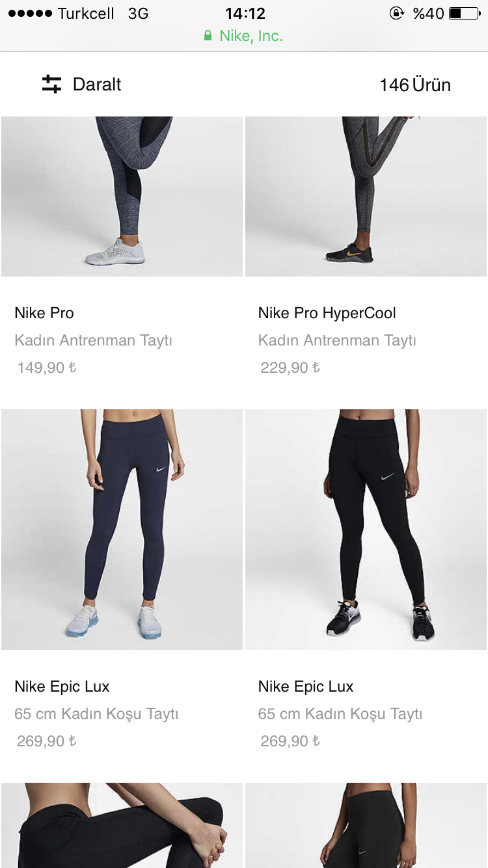Open the Nike Pro HyperCool product image
The width and height of the screenshot is (488, 868).
tap(366, 197)
